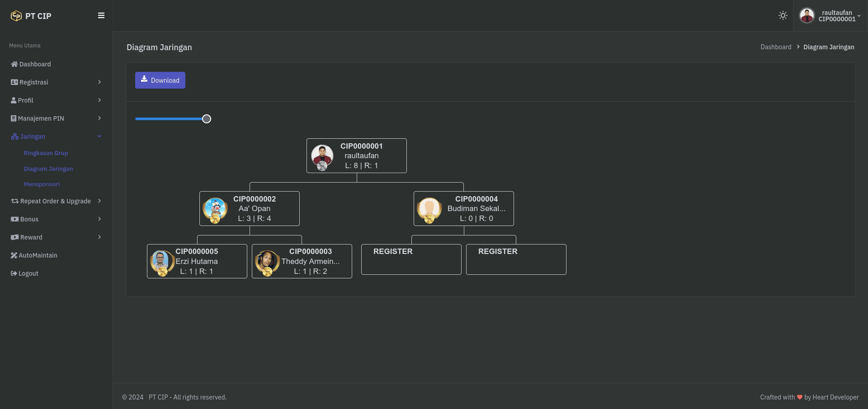Open Dashboard from the sidebar

coord(35,64)
